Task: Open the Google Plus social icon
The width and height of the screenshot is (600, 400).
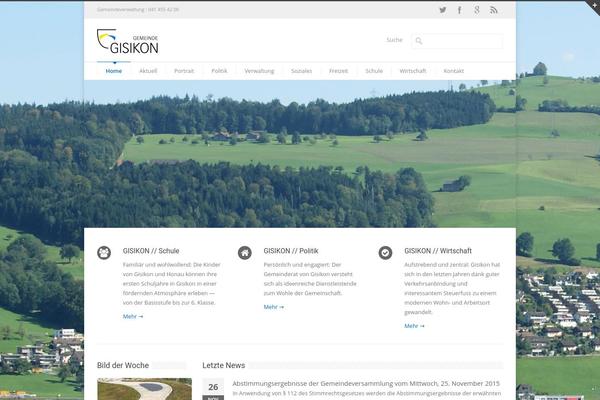Action: pyautogui.click(x=477, y=10)
